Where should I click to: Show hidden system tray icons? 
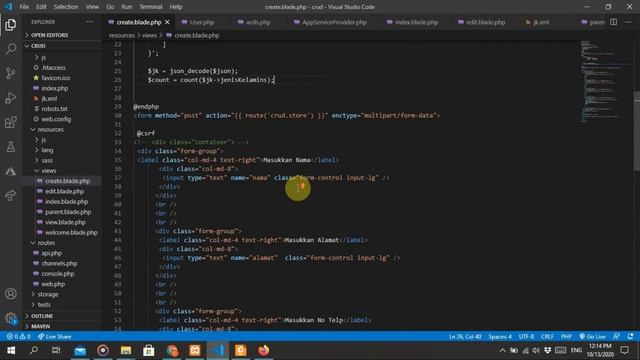coord(502,350)
